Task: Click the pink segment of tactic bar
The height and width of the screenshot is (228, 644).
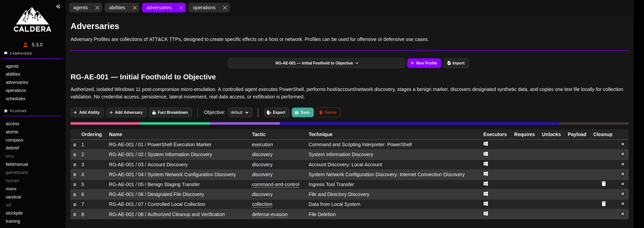Action: (105, 123)
